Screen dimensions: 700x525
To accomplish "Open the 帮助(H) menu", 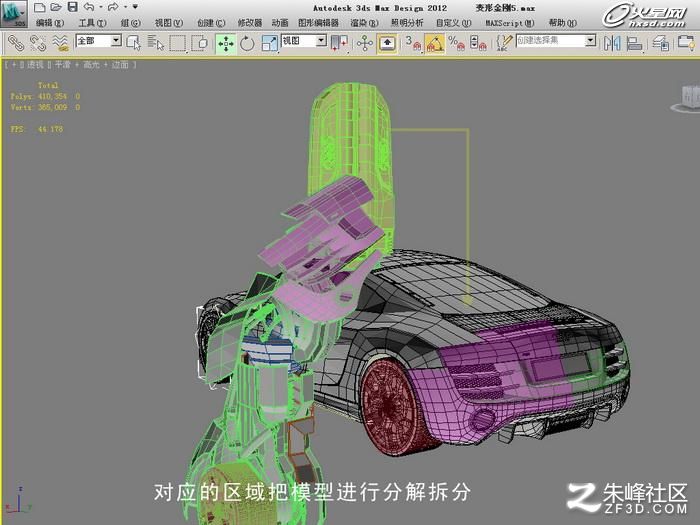I will coord(562,23).
